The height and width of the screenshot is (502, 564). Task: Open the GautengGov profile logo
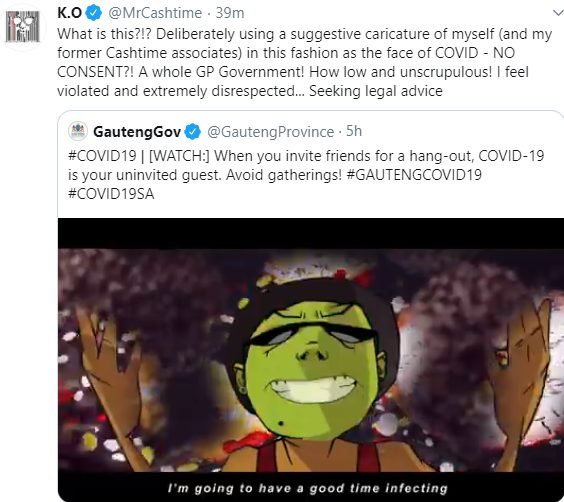[x=78, y=131]
